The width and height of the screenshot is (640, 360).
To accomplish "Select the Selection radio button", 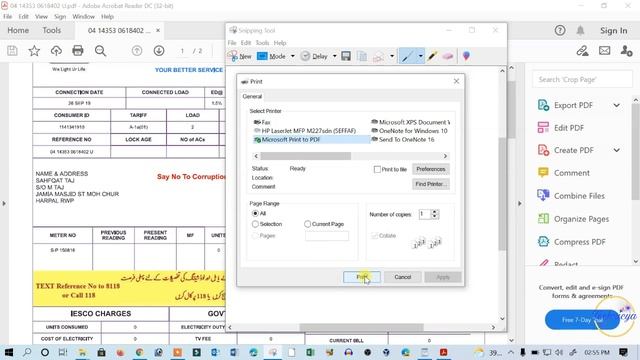I will pyautogui.click(x=255, y=224).
